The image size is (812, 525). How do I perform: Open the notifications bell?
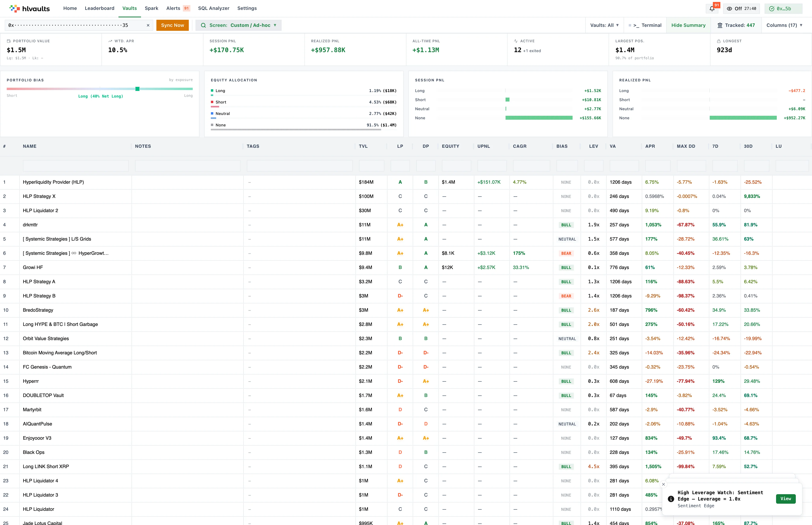pos(712,8)
